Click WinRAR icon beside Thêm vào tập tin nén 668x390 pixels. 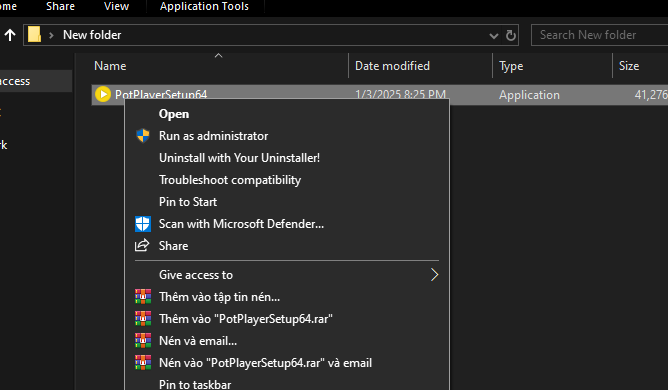143,296
